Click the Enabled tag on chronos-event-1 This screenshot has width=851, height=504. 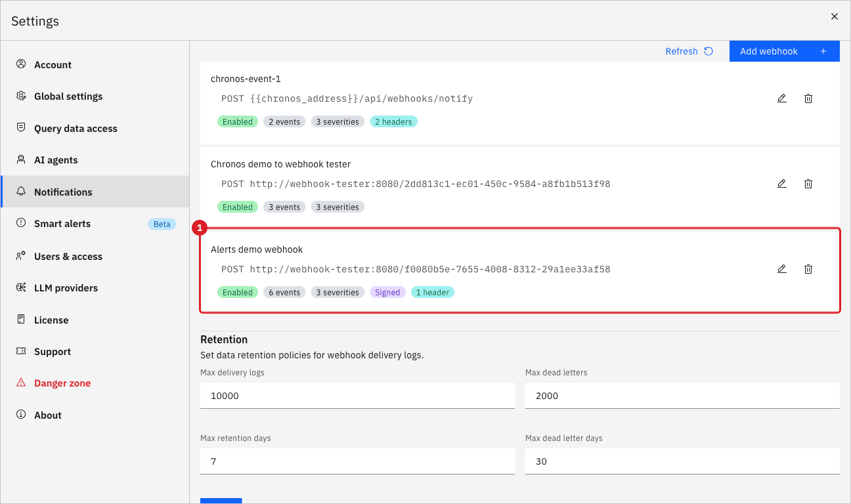[238, 122]
